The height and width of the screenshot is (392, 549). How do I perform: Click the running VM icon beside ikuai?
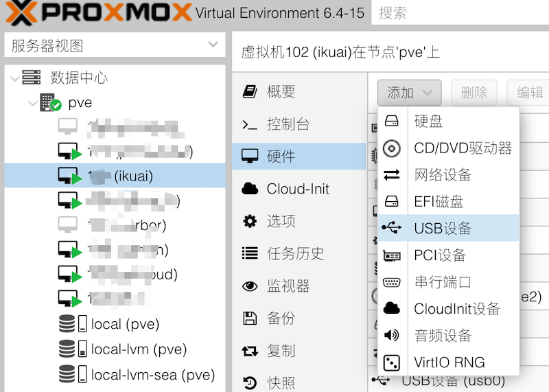69,176
